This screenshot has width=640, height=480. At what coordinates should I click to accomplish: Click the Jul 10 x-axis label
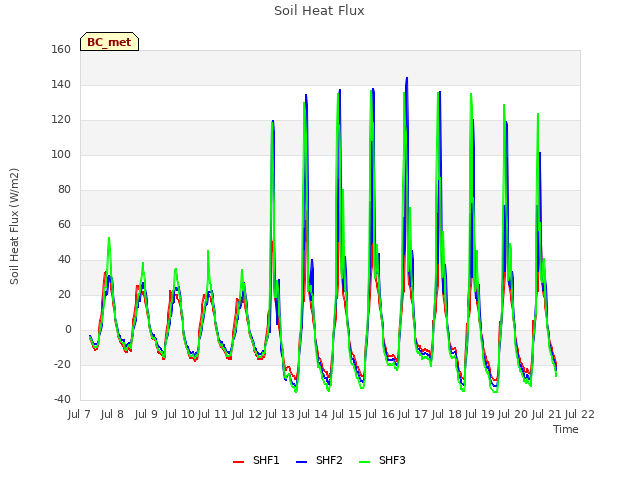(180, 414)
